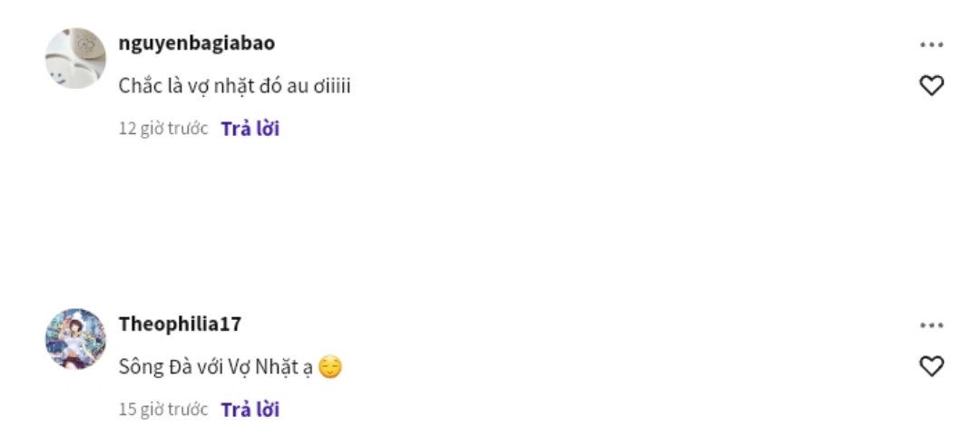
Task: Like nguyenbagiabao's comment with the heart icon
Action: [x=931, y=85]
